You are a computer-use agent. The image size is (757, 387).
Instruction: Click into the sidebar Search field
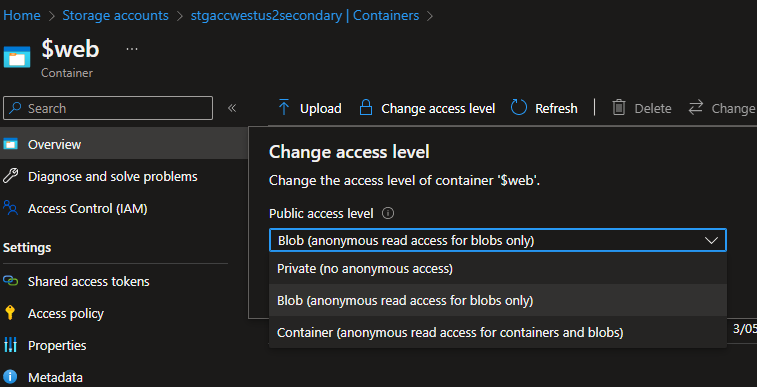[x=108, y=108]
